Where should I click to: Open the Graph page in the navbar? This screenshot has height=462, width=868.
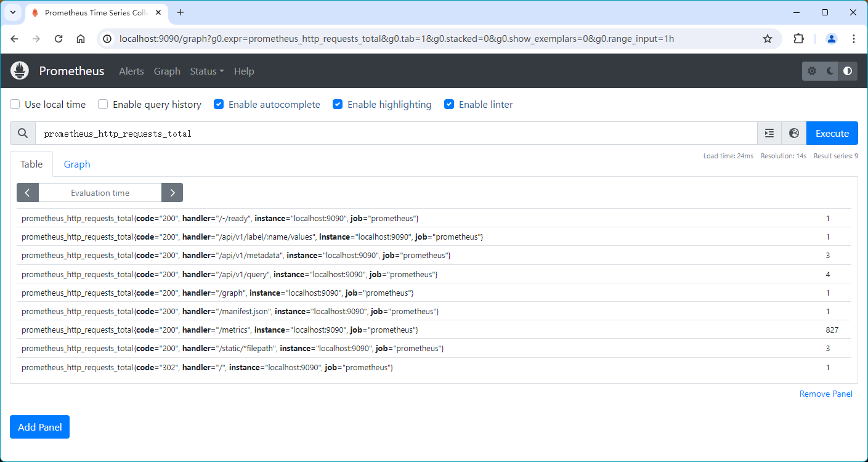167,71
